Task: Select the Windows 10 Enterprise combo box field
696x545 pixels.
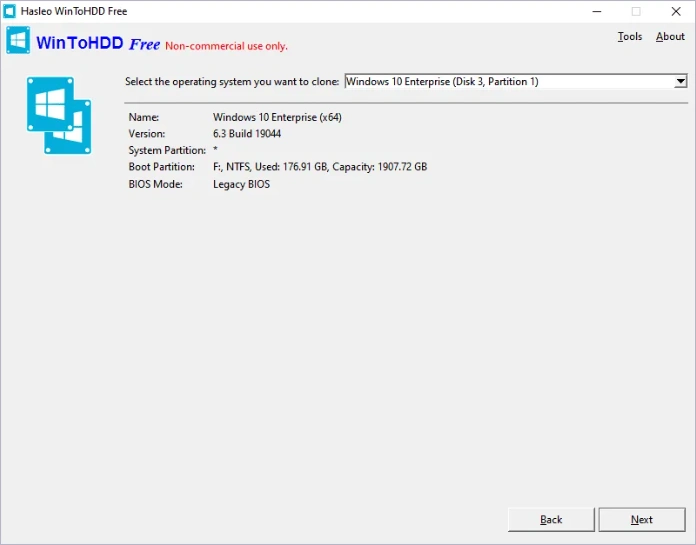Action: pyautogui.click(x=516, y=81)
